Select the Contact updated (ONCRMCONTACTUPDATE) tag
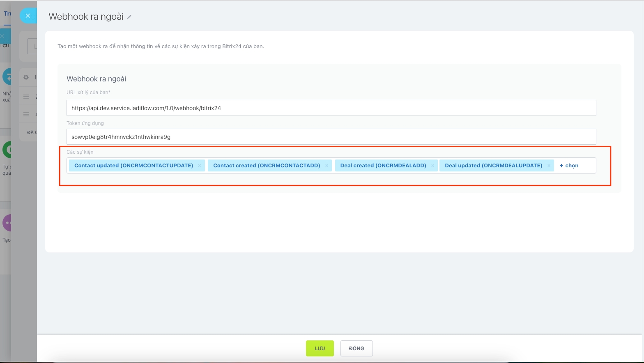 [x=133, y=166]
